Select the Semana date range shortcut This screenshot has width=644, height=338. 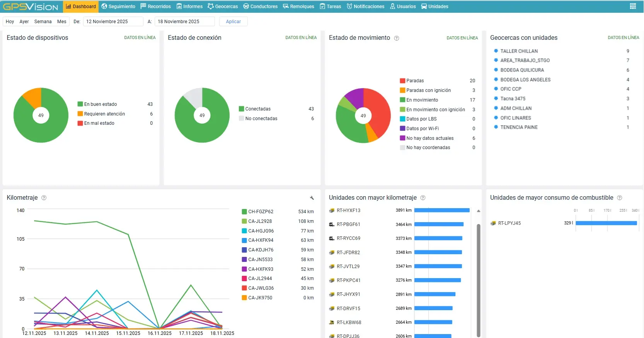pyautogui.click(x=43, y=22)
